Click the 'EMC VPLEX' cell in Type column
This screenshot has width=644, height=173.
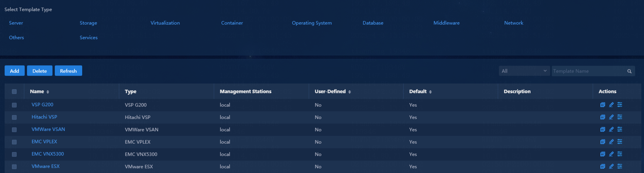[x=138, y=142]
